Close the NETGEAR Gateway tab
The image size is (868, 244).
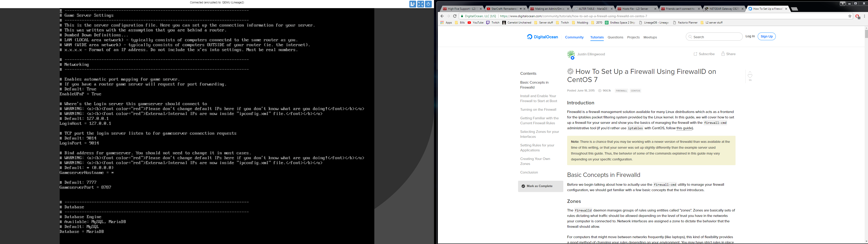[742, 9]
